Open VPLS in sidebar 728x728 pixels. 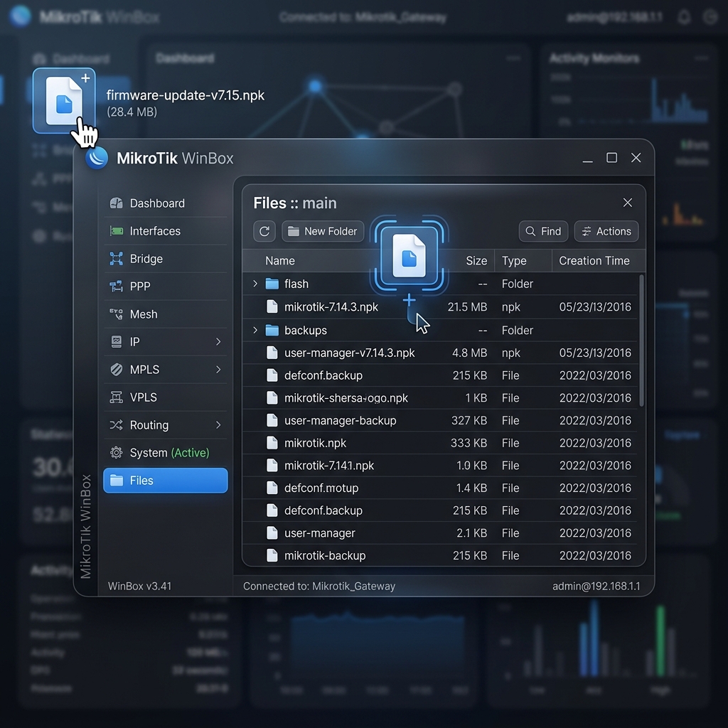(165, 397)
